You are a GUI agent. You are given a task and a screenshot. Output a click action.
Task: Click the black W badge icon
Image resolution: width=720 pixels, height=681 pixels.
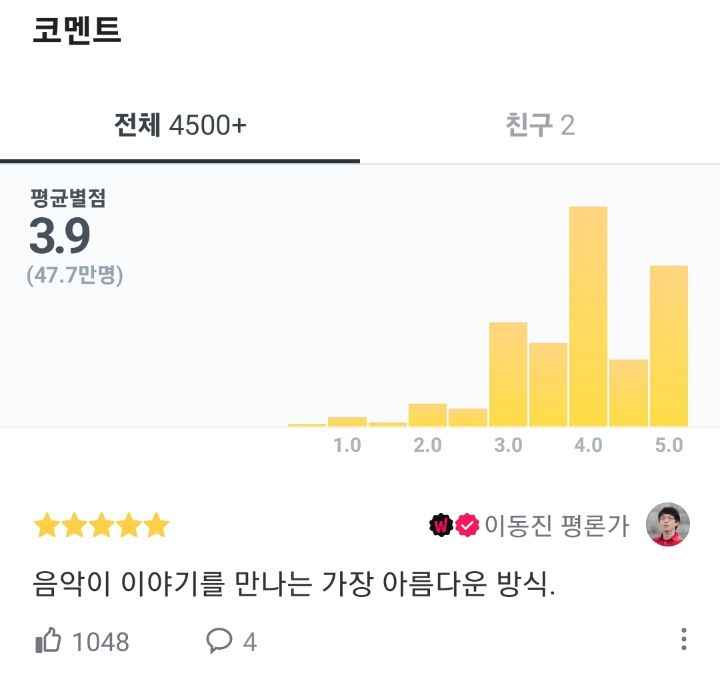tap(441, 525)
